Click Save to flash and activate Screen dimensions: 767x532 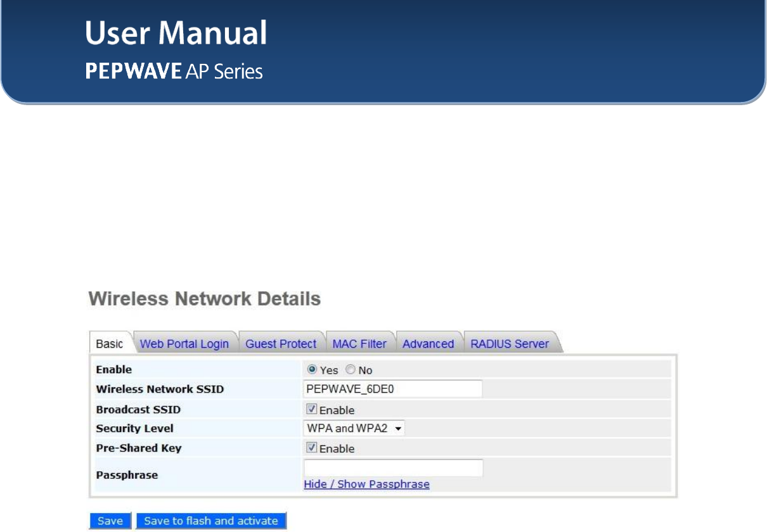pos(211,521)
